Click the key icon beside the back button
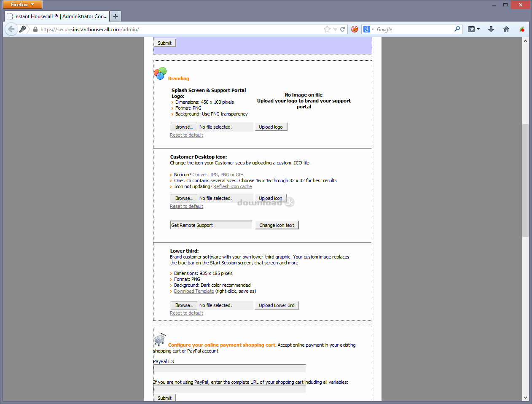 [x=23, y=29]
